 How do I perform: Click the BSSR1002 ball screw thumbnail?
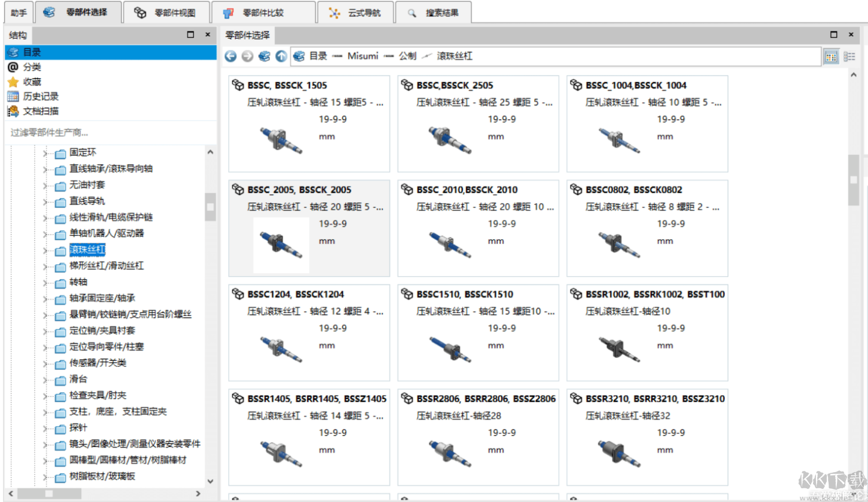(620, 349)
